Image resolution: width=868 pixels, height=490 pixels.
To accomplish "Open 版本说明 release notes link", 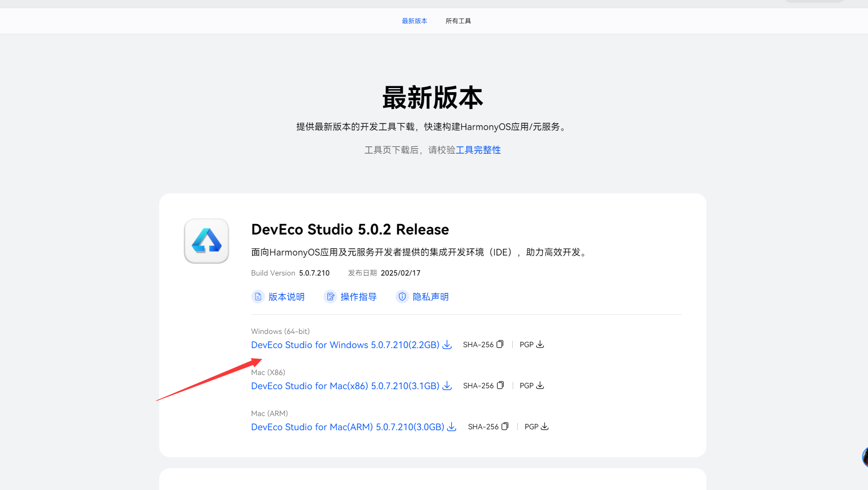I will (286, 297).
